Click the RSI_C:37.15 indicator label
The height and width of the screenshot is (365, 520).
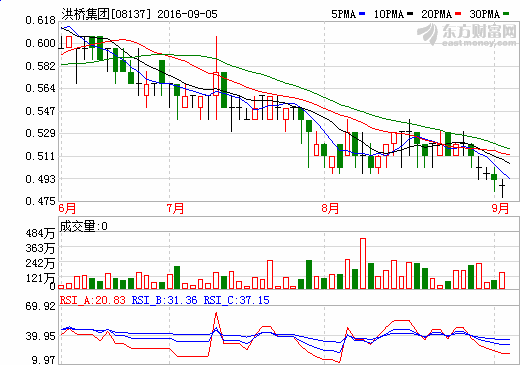237,300
